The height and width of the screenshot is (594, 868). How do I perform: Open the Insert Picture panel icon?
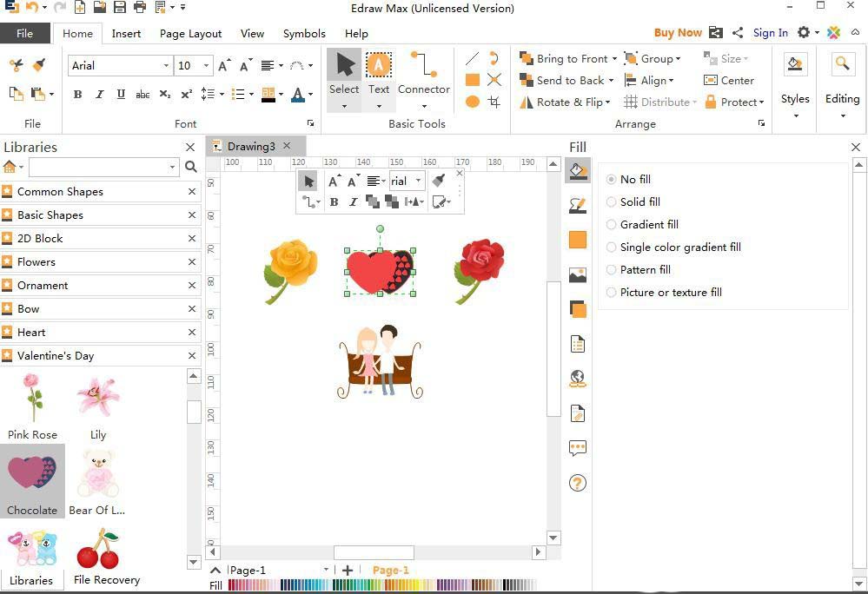pos(578,274)
